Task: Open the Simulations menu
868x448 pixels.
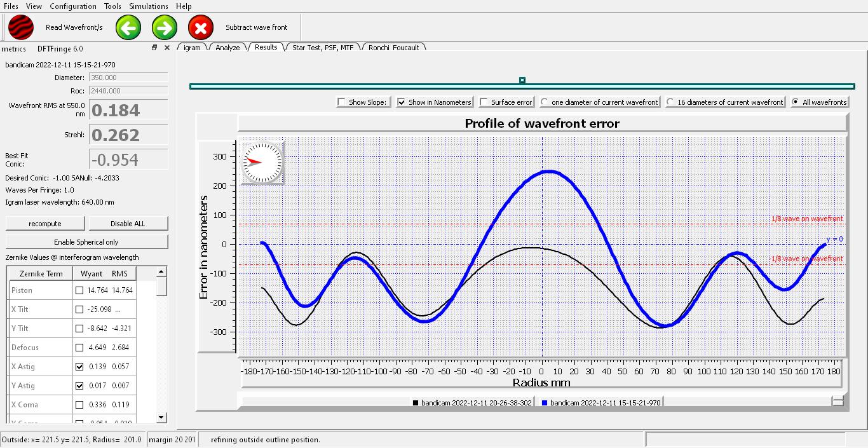Action: 149,6
